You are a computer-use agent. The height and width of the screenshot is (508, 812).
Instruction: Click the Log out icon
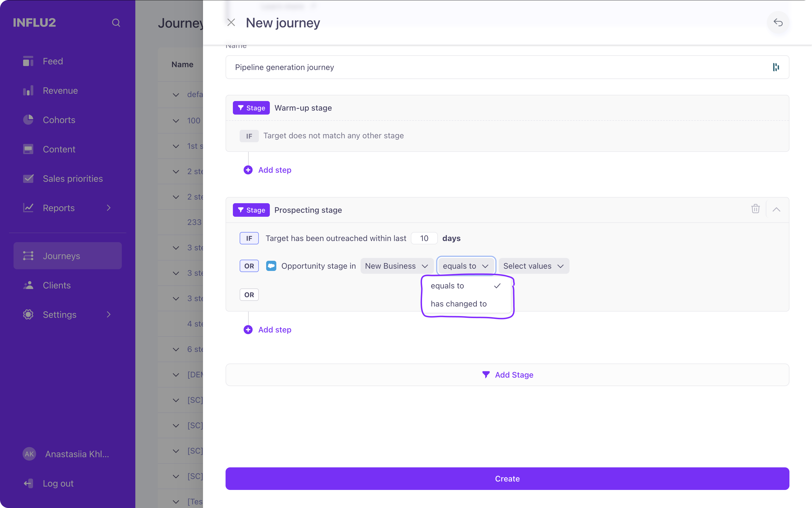[x=28, y=483]
